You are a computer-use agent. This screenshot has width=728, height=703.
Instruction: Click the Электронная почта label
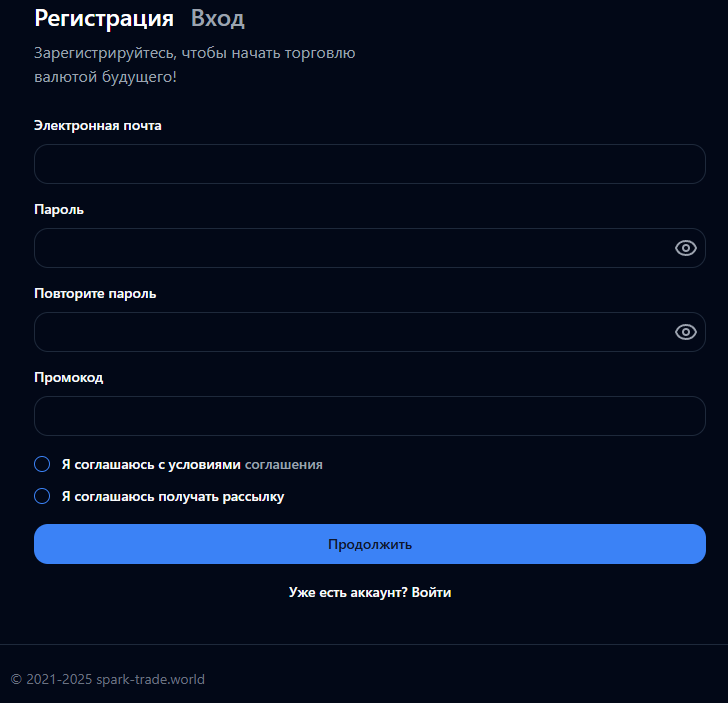98,126
